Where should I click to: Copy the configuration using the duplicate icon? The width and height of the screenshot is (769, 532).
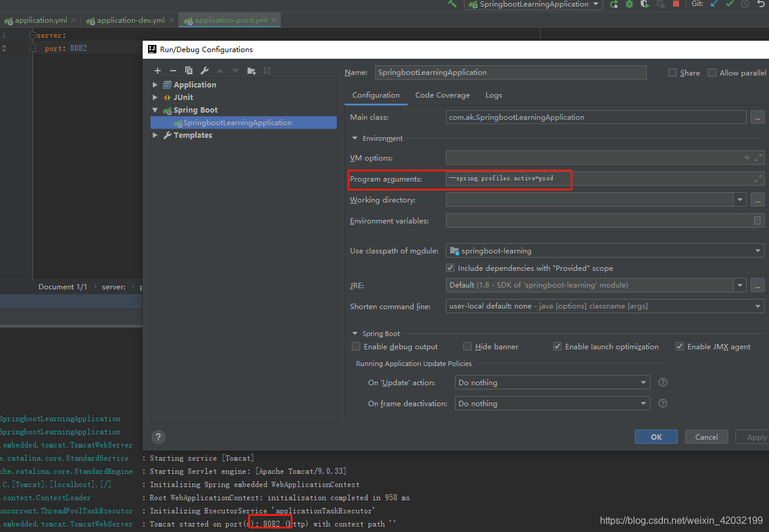[189, 71]
